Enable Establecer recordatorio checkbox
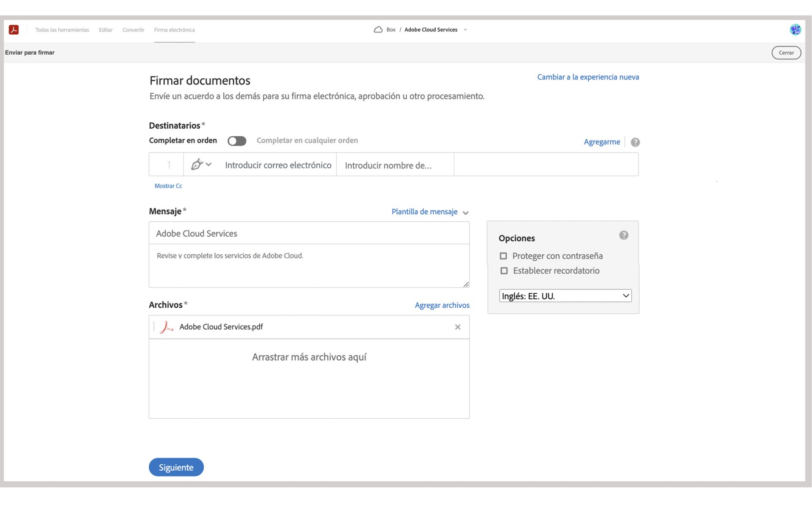 pos(504,271)
